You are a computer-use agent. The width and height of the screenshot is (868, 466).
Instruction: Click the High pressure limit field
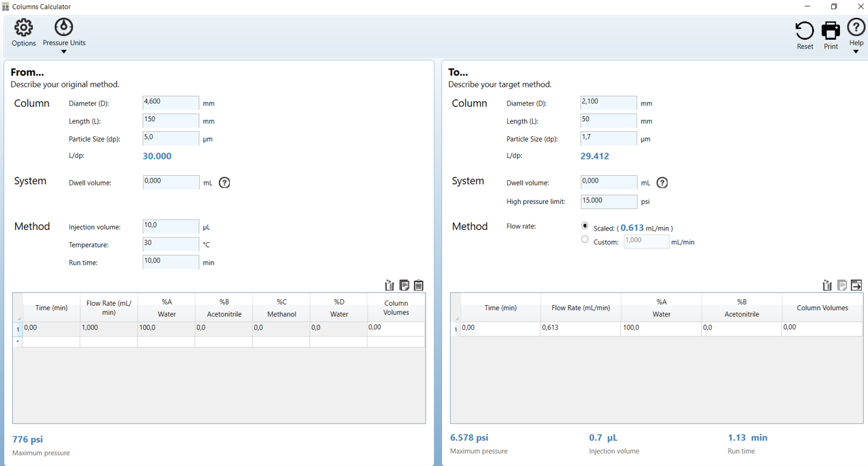pyautogui.click(x=608, y=200)
